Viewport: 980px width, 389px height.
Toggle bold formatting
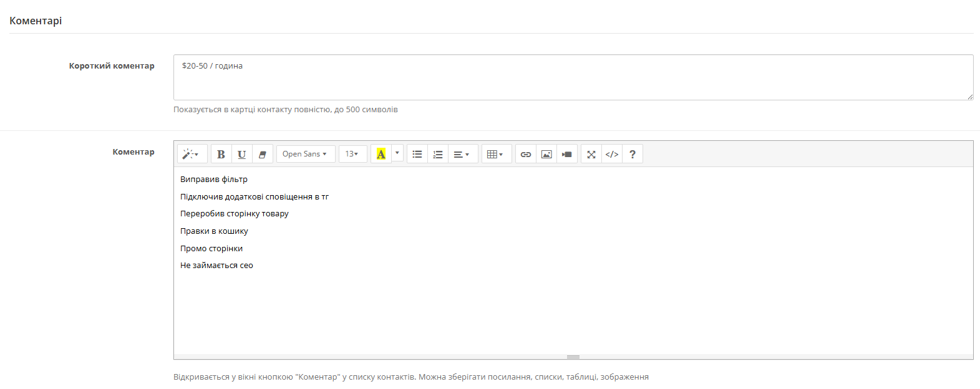click(221, 154)
